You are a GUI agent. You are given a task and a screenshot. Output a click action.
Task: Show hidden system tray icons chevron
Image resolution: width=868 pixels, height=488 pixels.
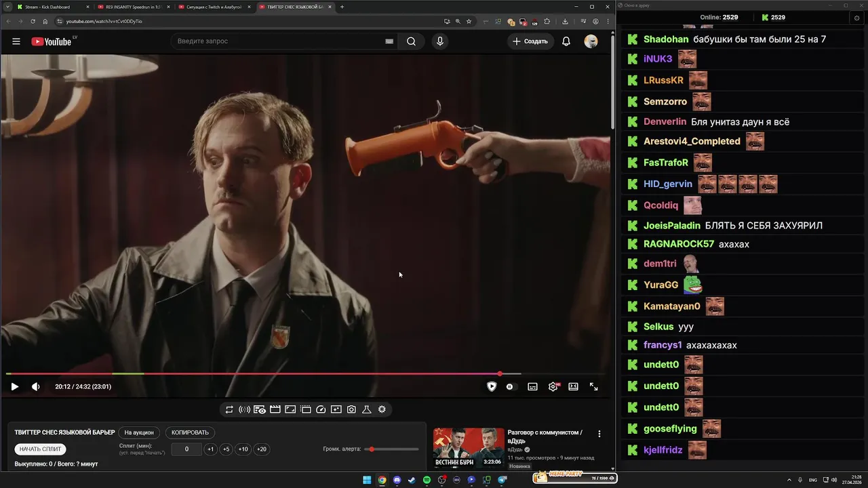pos(791,480)
